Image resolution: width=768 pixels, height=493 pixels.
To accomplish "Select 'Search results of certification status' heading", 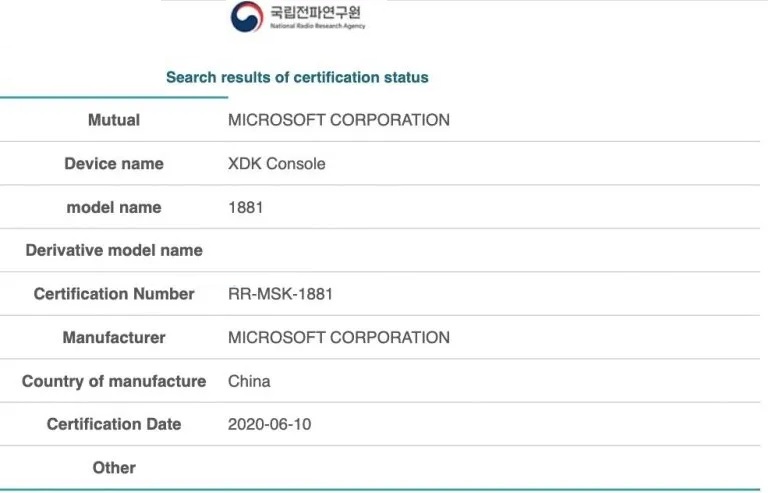I will coord(297,77).
